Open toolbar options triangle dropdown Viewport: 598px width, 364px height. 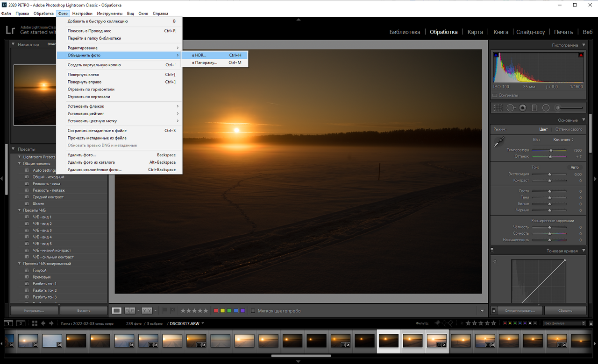[x=482, y=311]
